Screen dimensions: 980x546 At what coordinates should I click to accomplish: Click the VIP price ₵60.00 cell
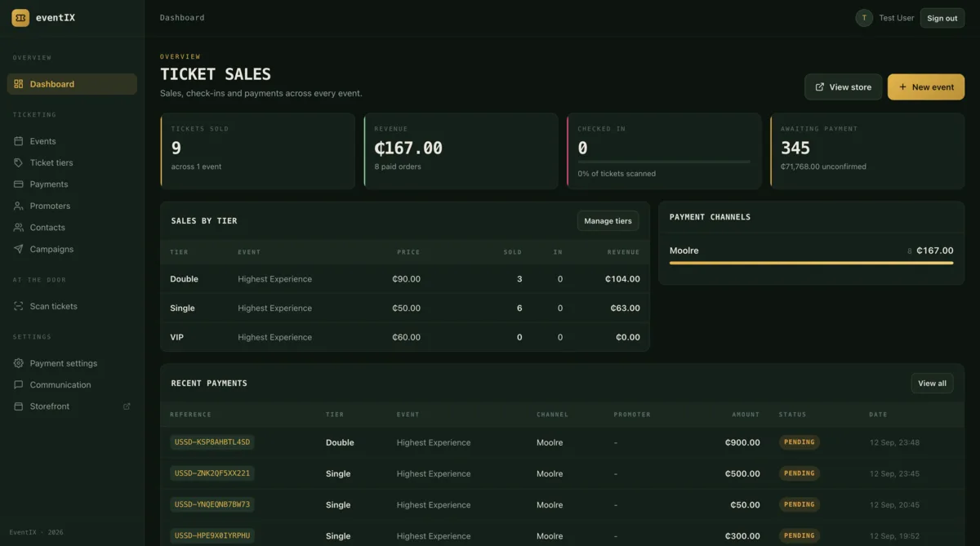(406, 337)
